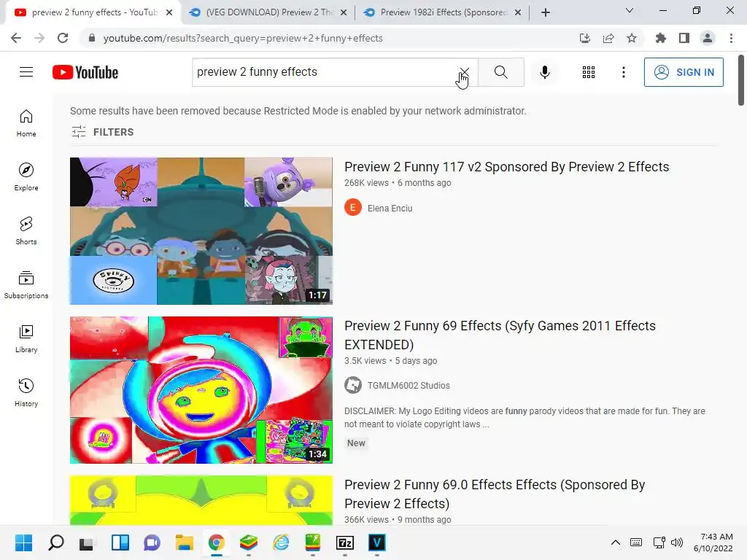View site information via the lock icon
747x560 pixels.
tap(92, 38)
